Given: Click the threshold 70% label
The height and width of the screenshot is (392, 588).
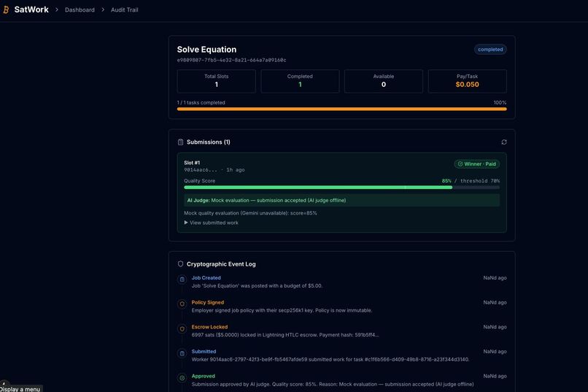Looking at the screenshot, I should 480,181.
